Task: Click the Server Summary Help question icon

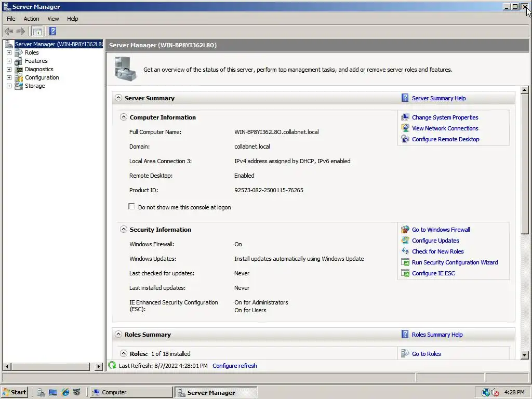Action: (405, 98)
